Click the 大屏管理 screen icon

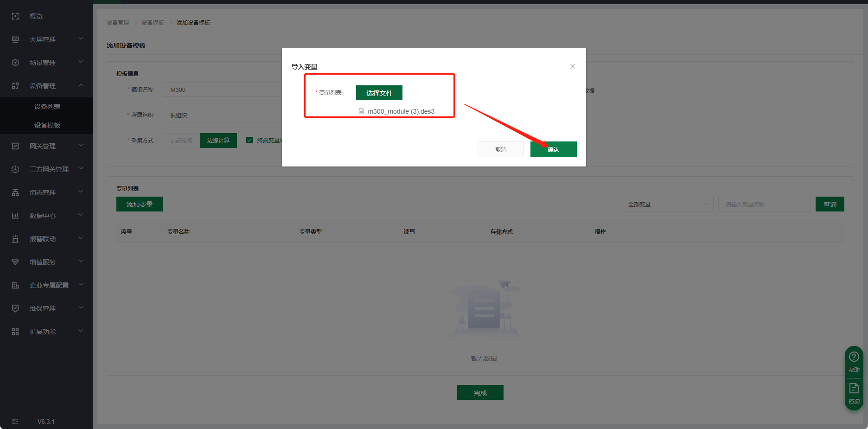[15, 39]
